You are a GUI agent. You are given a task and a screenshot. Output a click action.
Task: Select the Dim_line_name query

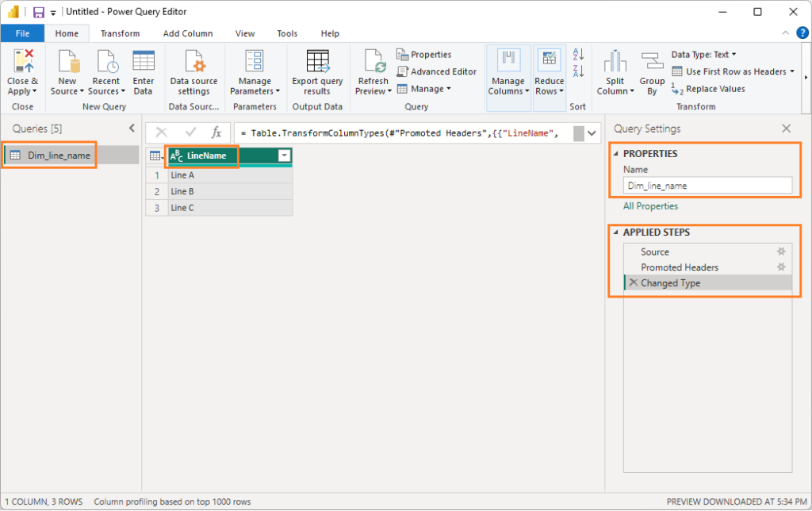(71, 155)
